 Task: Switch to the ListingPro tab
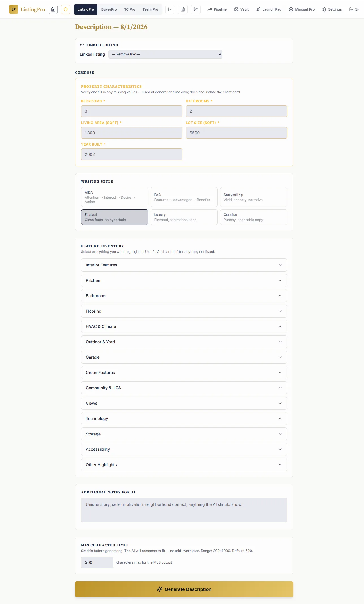coord(86,9)
